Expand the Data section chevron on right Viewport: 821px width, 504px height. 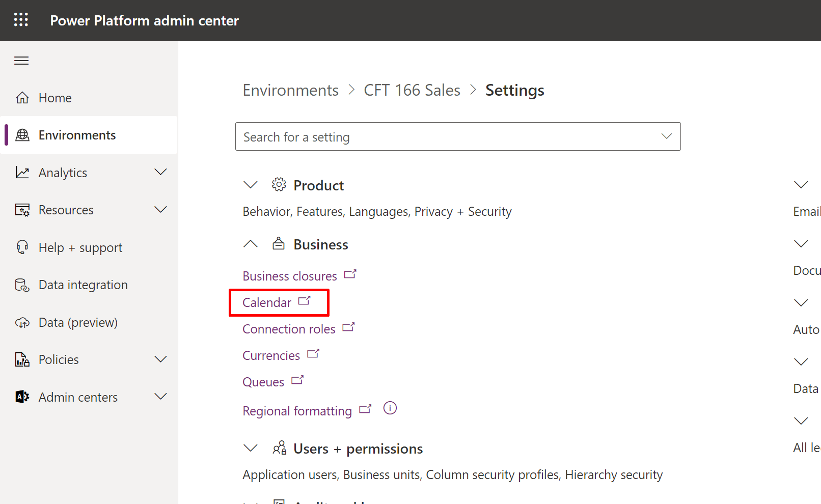[x=801, y=362]
